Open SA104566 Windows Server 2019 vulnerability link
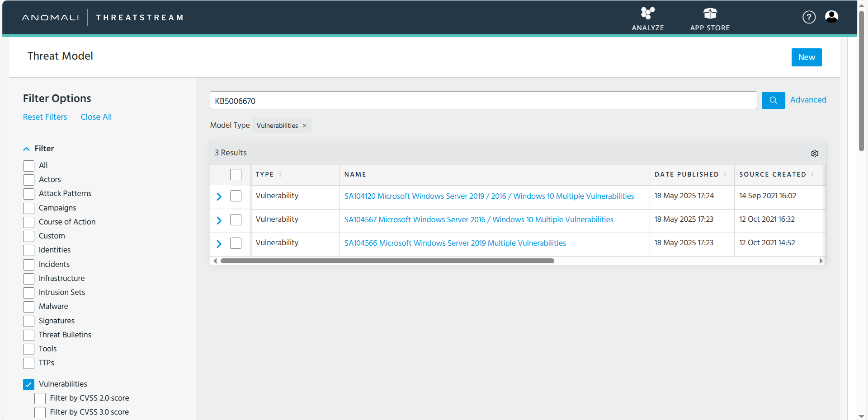The image size is (868, 420). pyautogui.click(x=455, y=243)
